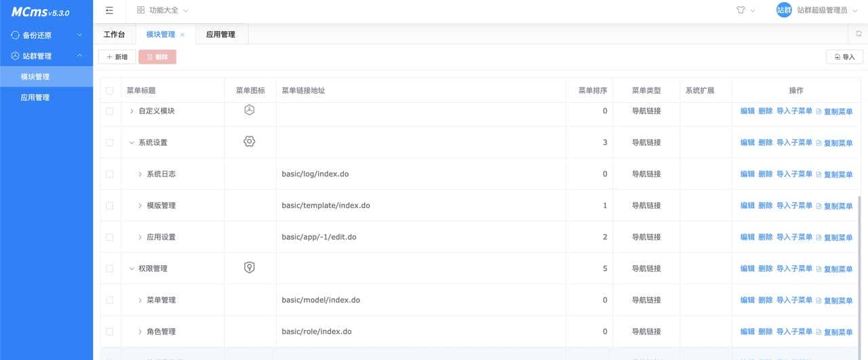Close the 模块管理 tab
Image resolution: width=868 pixels, height=360 pixels.
pyautogui.click(x=182, y=35)
